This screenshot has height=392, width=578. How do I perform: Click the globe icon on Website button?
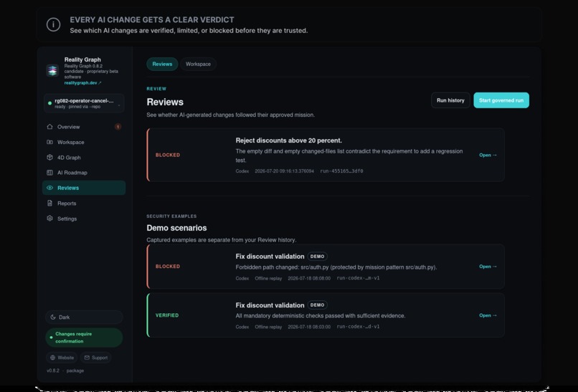coord(53,358)
